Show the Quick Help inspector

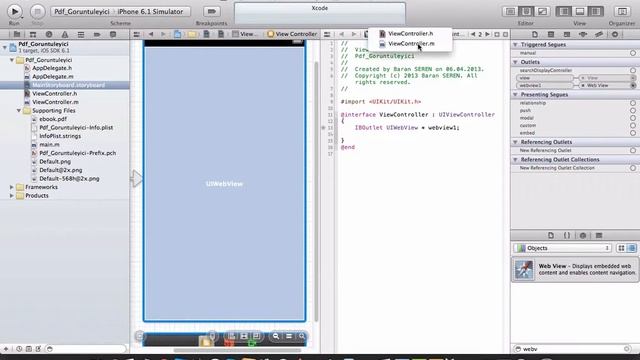[x=551, y=34]
